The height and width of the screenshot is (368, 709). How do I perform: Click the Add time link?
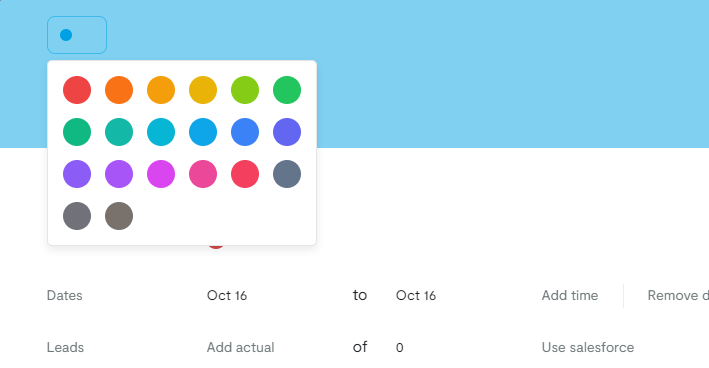point(570,296)
